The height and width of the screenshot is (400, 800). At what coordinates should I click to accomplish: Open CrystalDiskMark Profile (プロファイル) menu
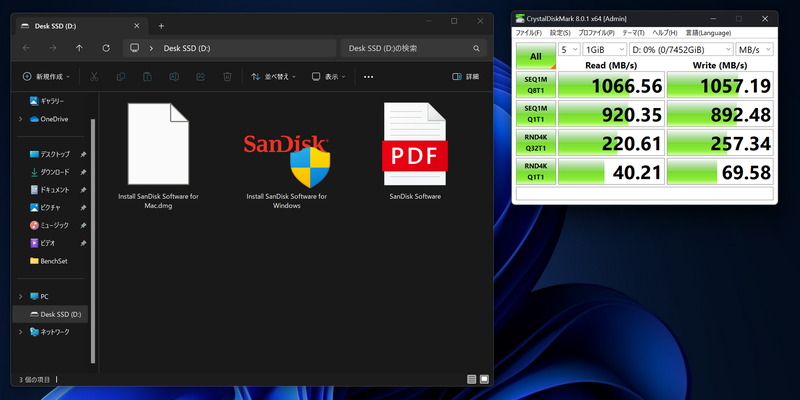click(x=596, y=33)
